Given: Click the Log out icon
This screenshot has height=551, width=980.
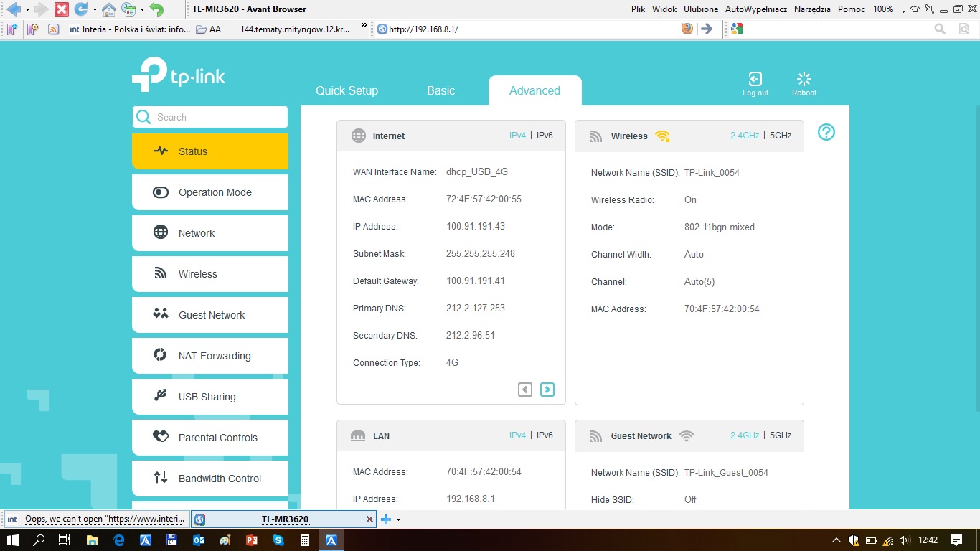Looking at the screenshot, I should [x=755, y=80].
